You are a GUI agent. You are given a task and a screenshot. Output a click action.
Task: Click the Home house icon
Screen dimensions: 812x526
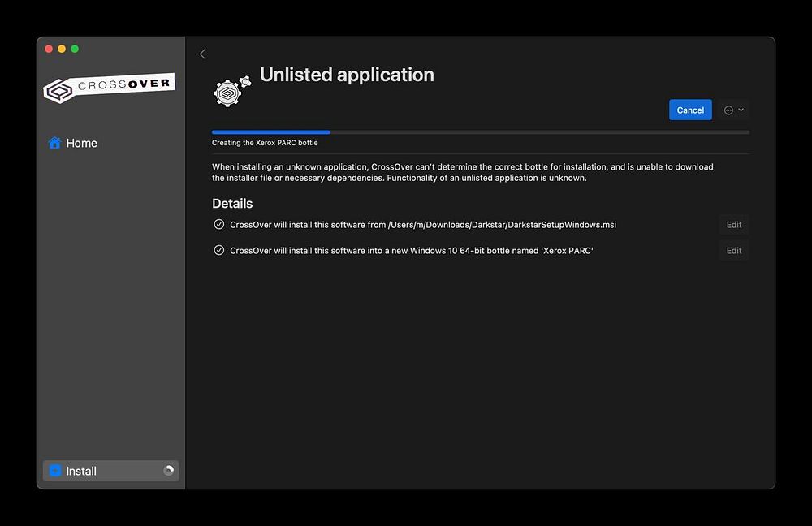pos(54,143)
